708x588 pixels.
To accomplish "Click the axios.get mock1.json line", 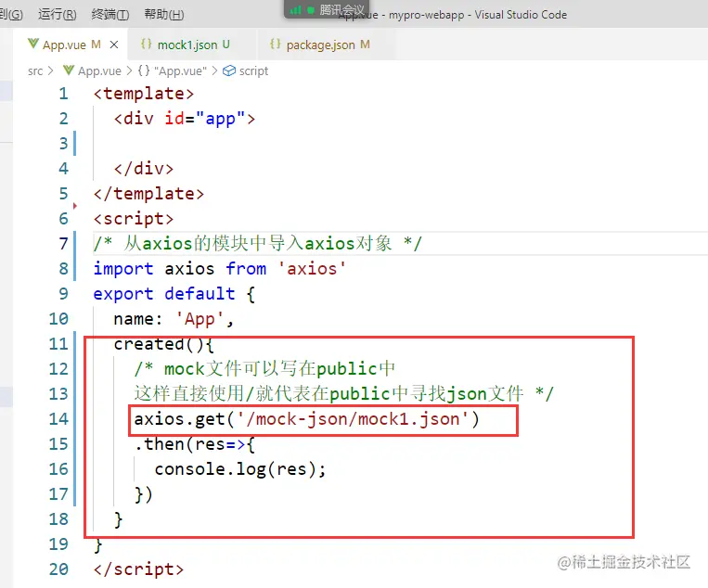I will pos(306,419).
